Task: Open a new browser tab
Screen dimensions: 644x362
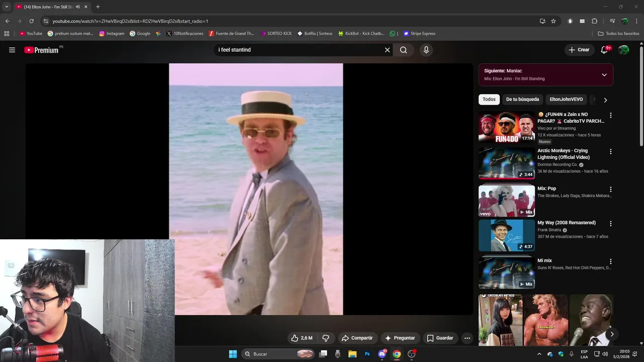Action: [x=98, y=7]
